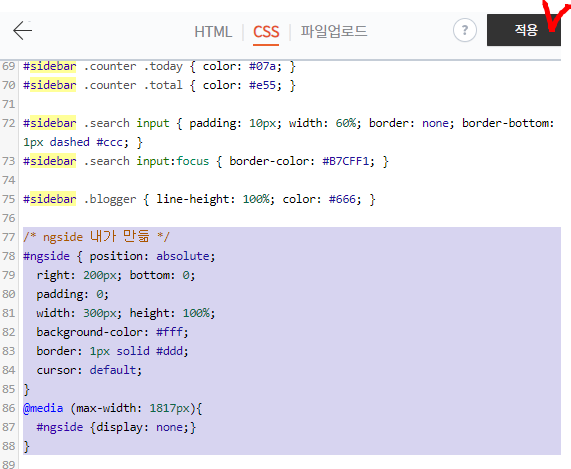Click the color value '#B7CFF1'

[346, 161]
